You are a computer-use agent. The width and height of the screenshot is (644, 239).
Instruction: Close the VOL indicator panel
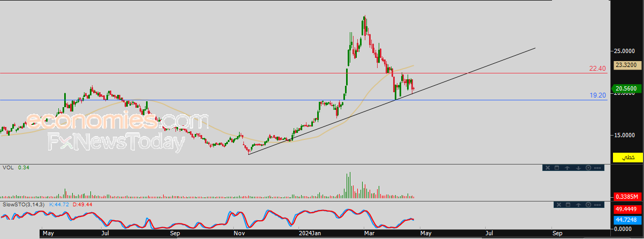[x=548, y=168]
